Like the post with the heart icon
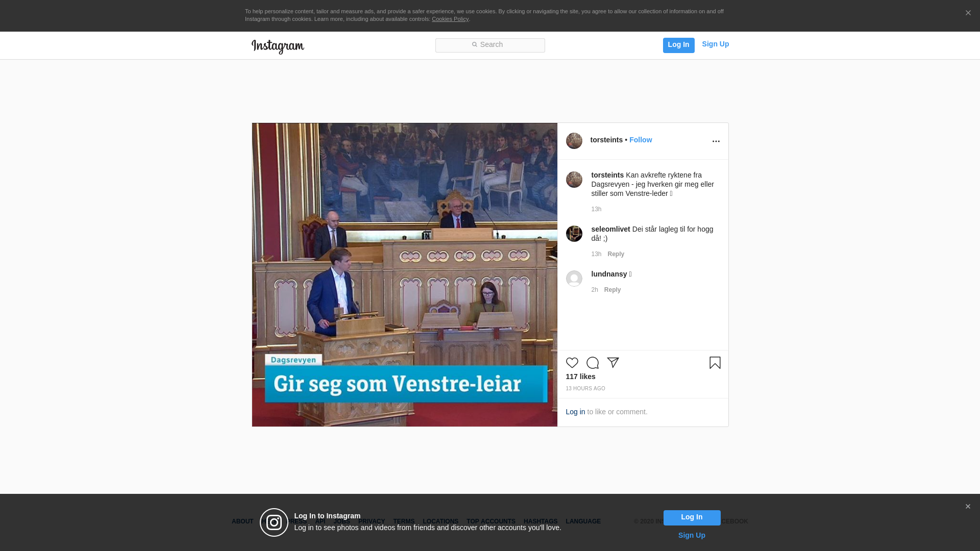The image size is (980, 551). 572,363
